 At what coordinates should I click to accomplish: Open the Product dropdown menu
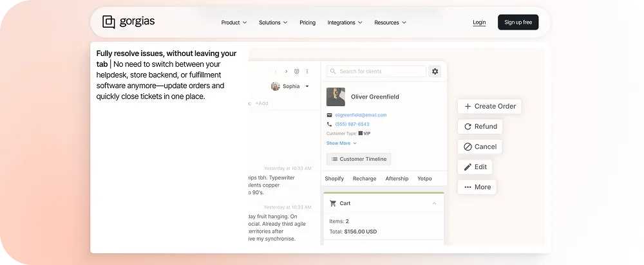click(234, 23)
